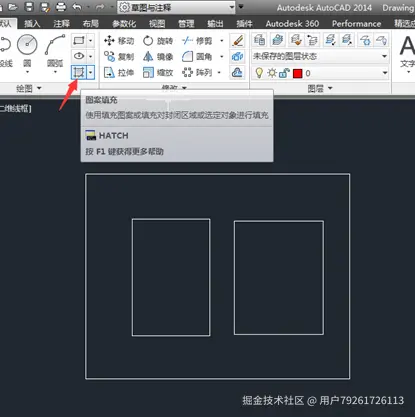Select the Ellipse draw tool
The height and width of the screenshot is (417, 415).
(x=79, y=56)
